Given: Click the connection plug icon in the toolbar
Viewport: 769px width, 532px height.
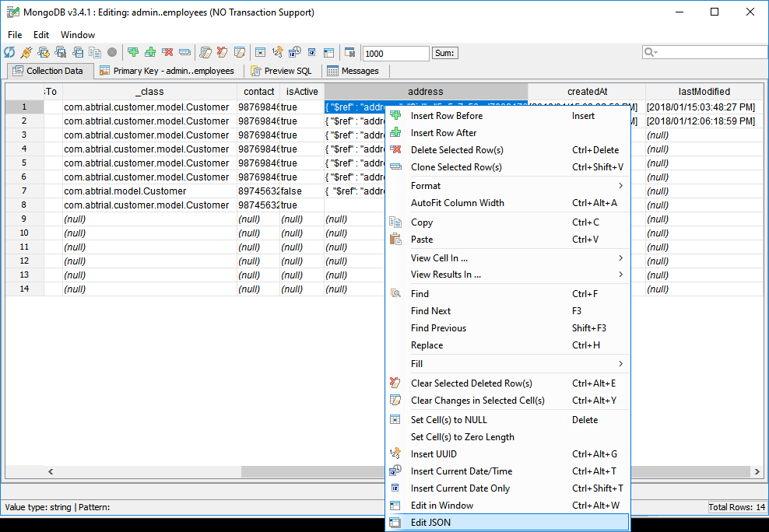Looking at the screenshot, I should (x=26, y=52).
